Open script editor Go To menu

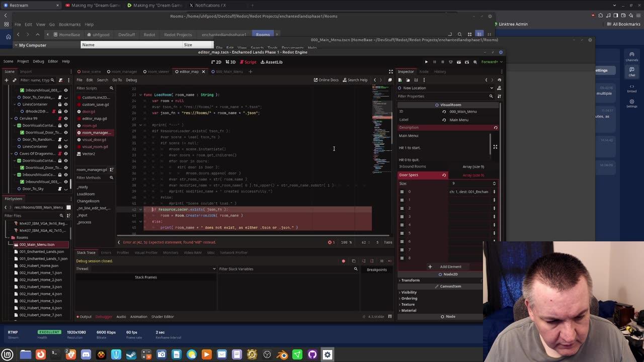pyautogui.click(x=117, y=80)
